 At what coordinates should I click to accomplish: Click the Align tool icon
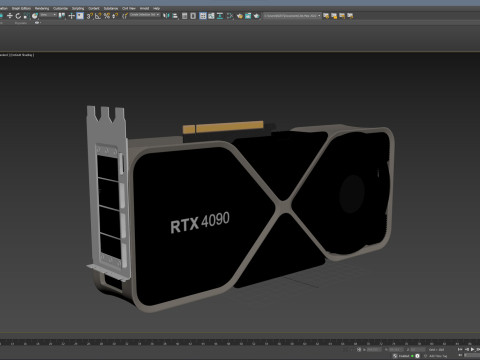tap(175, 16)
